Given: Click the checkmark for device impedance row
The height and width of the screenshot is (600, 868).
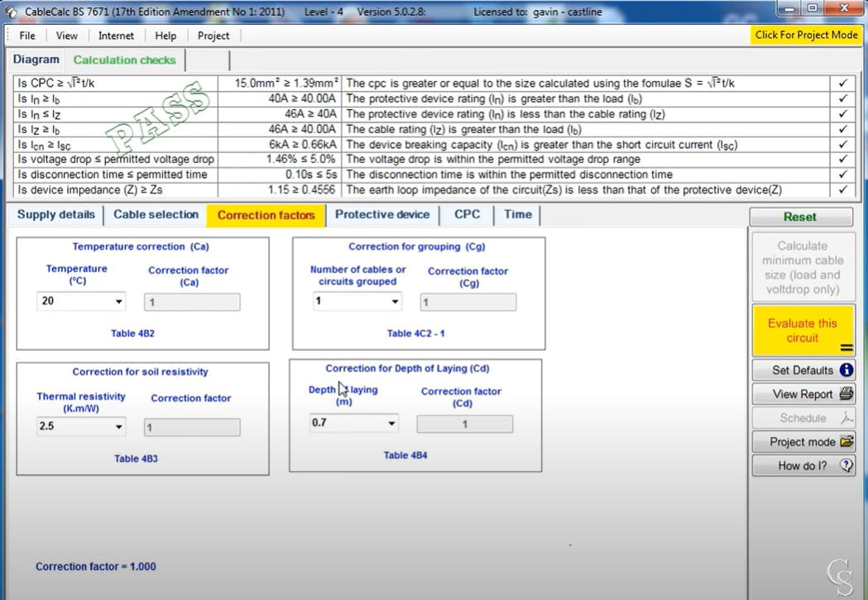Looking at the screenshot, I should pyautogui.click(x=842, y=190).
